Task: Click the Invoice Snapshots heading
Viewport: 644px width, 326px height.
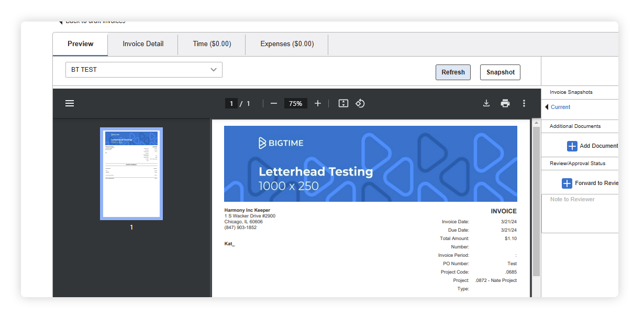Action: tap(571, 92)
